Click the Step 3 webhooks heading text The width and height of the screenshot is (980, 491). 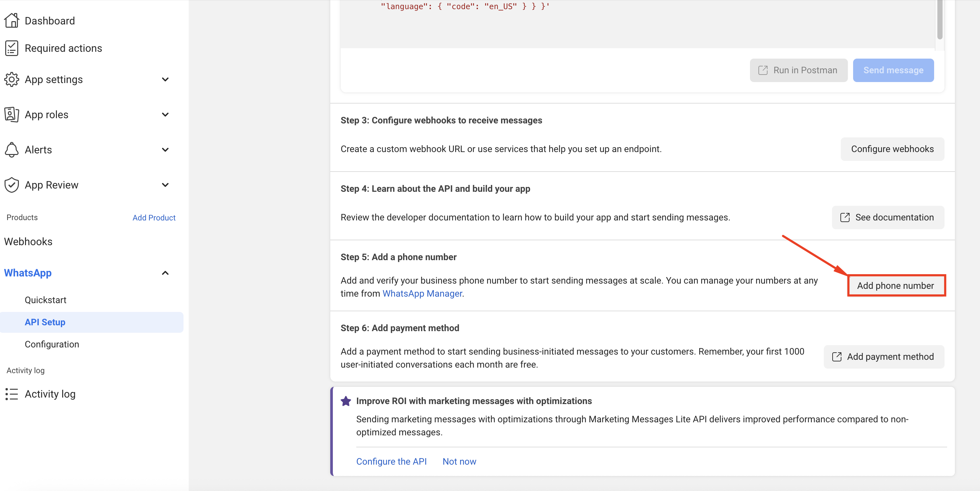[441, 120]
